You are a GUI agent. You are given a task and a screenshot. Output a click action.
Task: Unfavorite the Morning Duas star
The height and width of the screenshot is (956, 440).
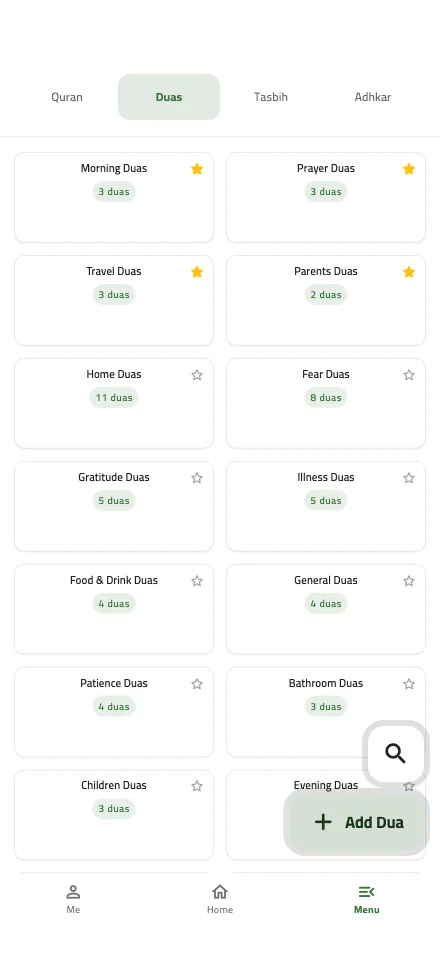click(197, 169)
